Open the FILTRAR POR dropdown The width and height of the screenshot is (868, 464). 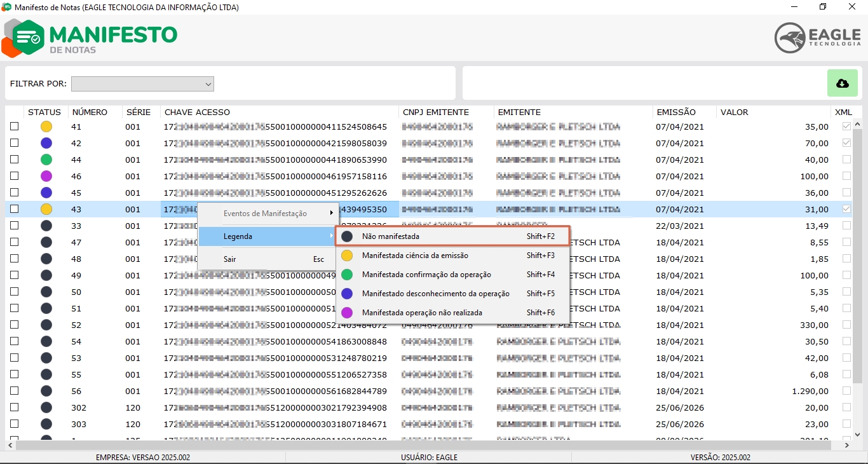tap(142, 84)
